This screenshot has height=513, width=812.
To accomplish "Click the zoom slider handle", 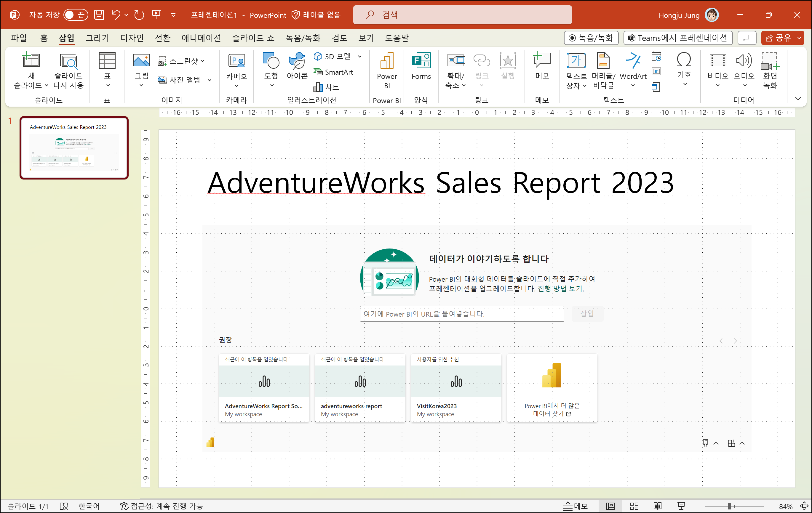I will (729, 506).
